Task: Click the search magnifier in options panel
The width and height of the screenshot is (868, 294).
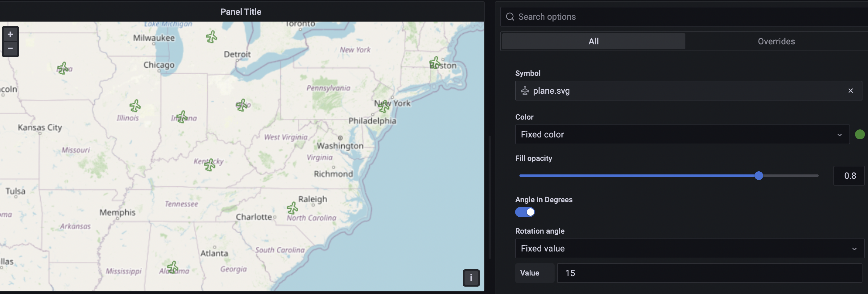Action: click(510, 17)
